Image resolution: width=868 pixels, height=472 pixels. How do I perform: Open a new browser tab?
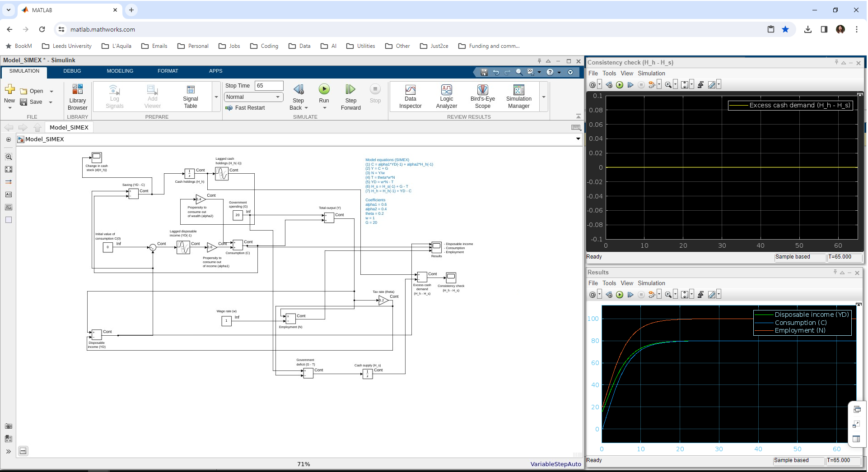[131, 10]
